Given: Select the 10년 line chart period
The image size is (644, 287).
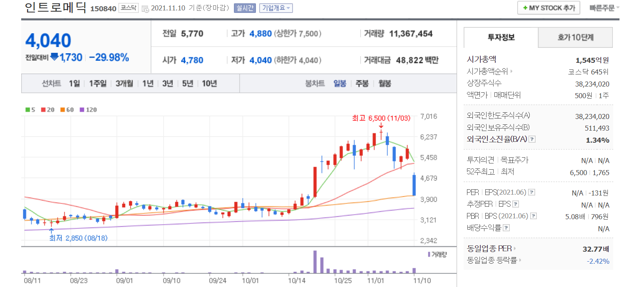Looking at the screenshot, I should (209, 84).
